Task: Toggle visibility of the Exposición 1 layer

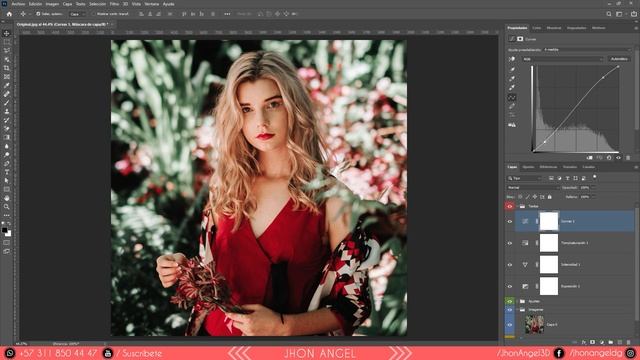Action: pyautogui.click(x=509, y=286)
